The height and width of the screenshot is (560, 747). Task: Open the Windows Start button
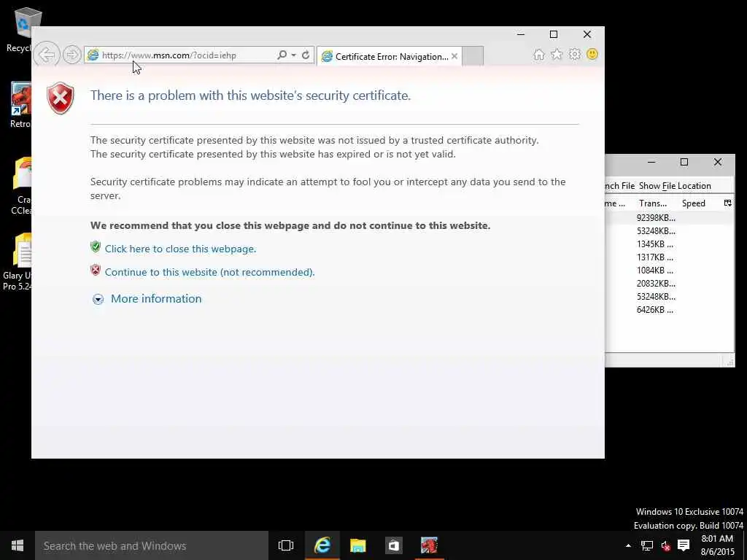(x=18, y=545)
